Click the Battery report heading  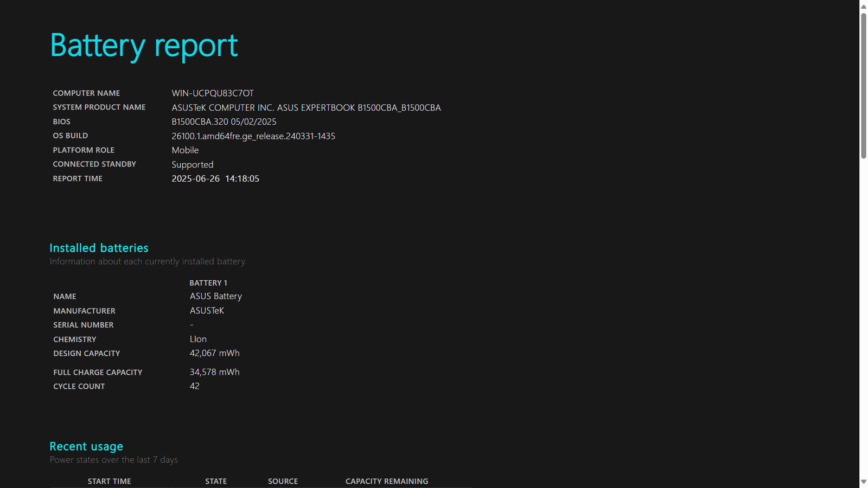pos(144,46)
